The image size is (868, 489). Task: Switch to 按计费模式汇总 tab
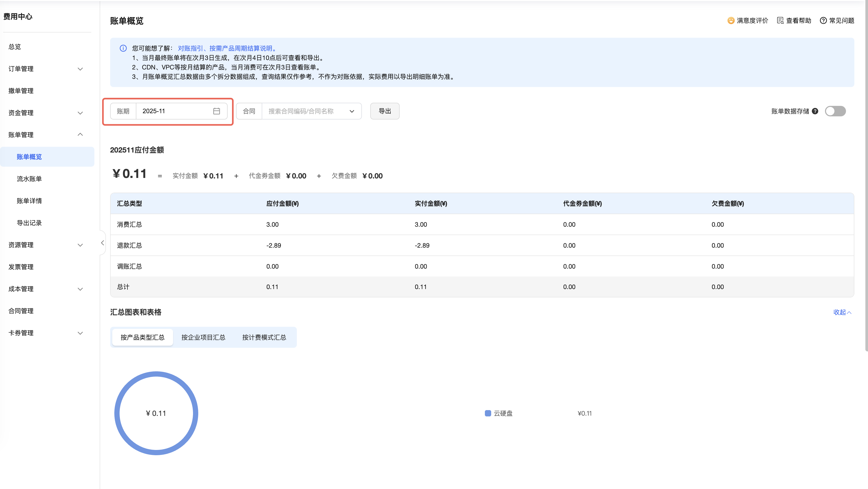click(264, 337)
